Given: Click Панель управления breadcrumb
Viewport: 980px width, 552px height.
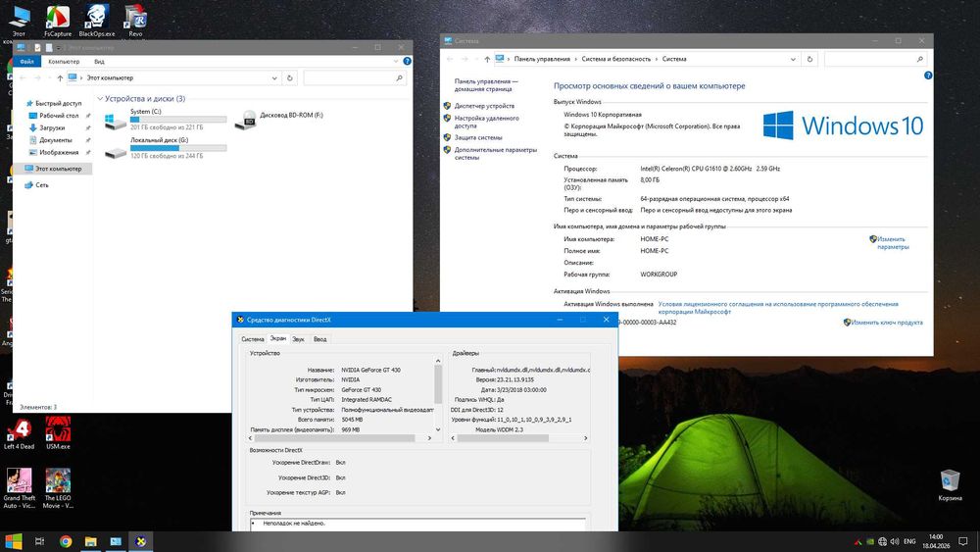Looking at the screenshot, I should click(x=542, y=60).
